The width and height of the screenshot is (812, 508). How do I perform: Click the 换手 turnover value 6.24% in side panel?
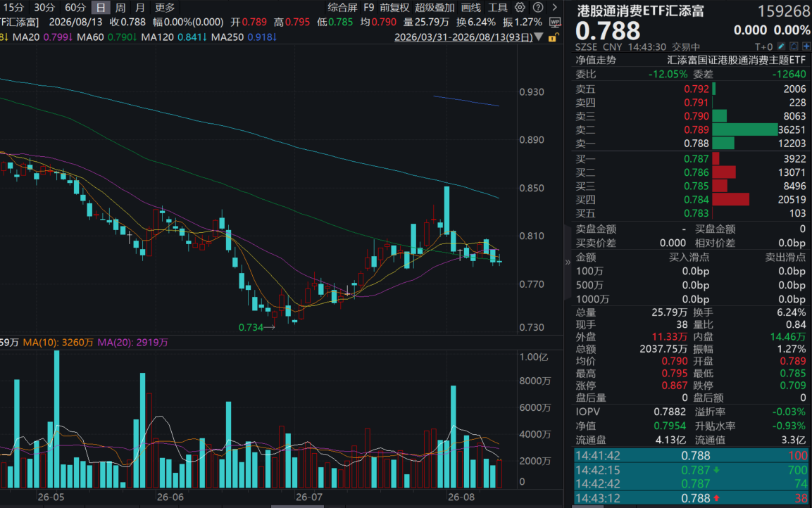pyautogui.click(x=792, y=312)
